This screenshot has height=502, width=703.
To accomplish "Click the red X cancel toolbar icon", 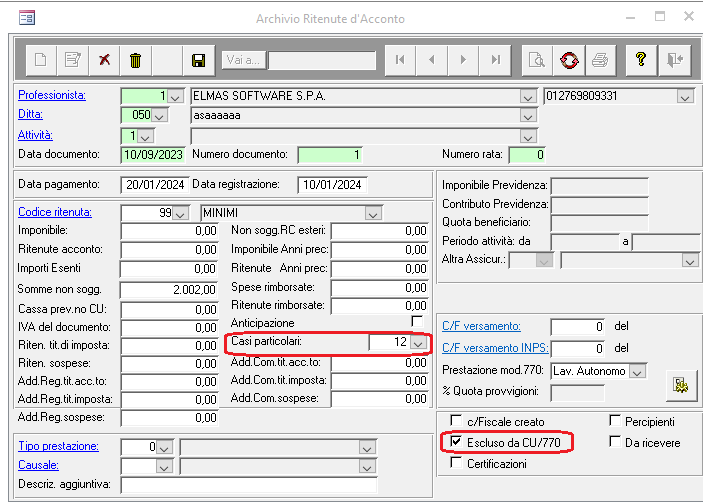I will click(104, 60).
